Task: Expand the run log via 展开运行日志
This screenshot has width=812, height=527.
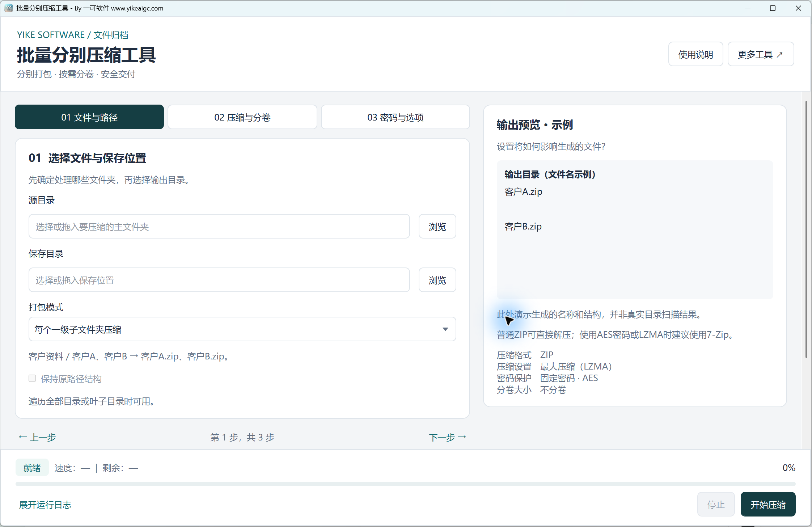Action: click(45, 505)
